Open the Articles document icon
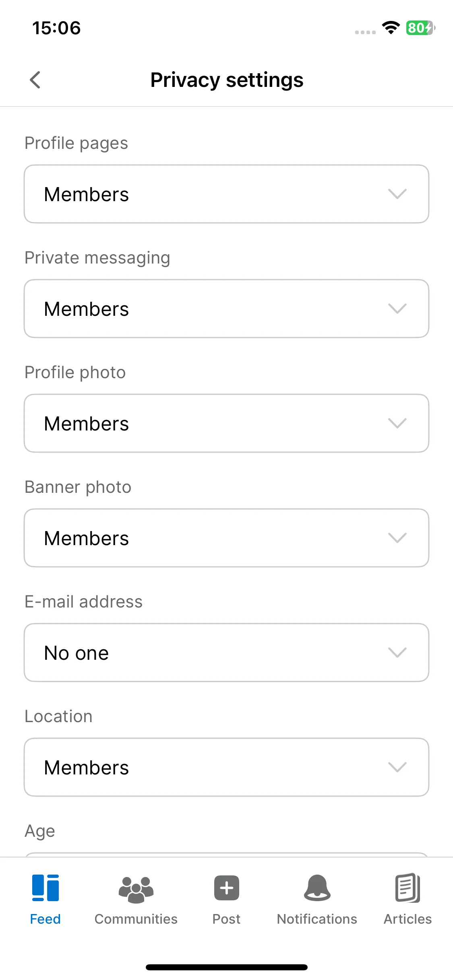This screenshot has height=980, width=453. pos(408,888)
